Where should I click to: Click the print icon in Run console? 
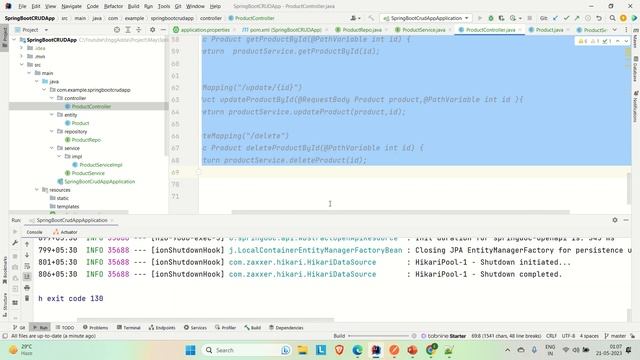point(27,288)
